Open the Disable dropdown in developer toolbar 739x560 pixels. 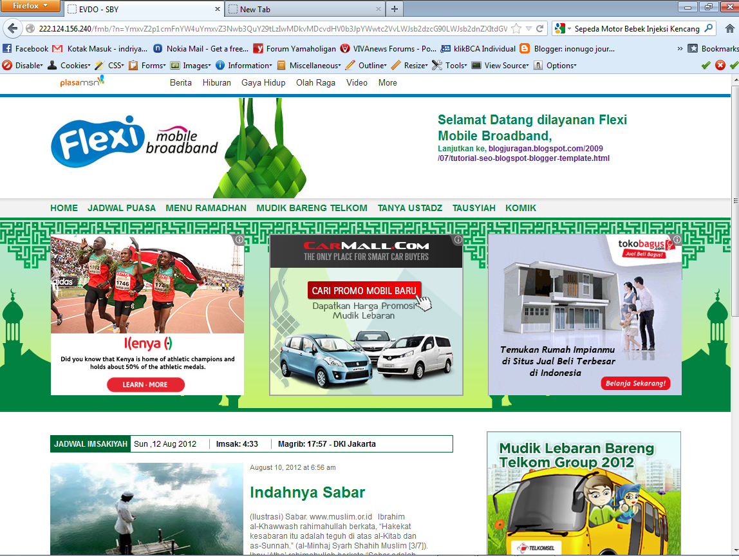(23, 66)
